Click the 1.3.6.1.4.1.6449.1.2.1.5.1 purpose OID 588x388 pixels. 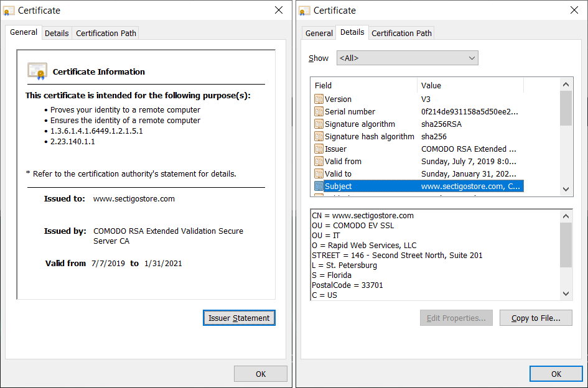[96, 131]
